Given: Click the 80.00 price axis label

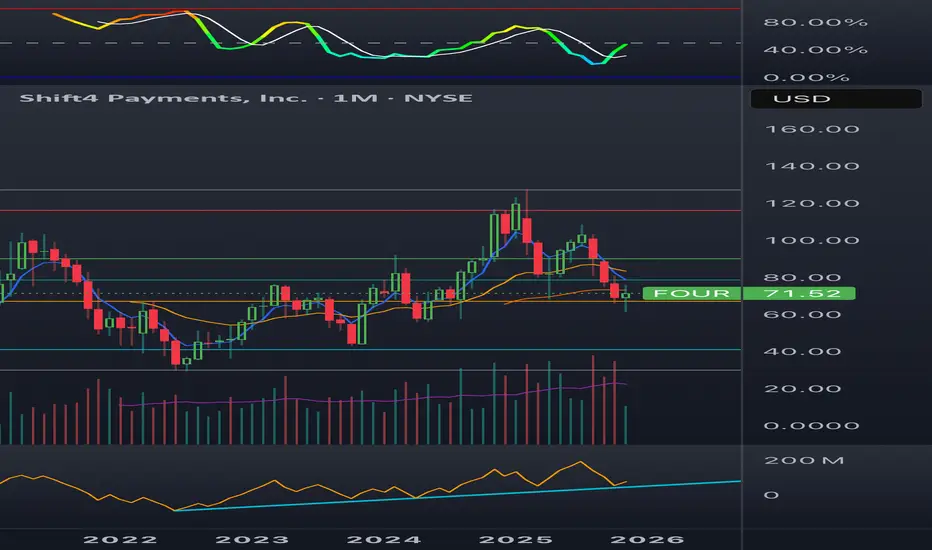Looking at the screenshot, I should tap(802, 278).
